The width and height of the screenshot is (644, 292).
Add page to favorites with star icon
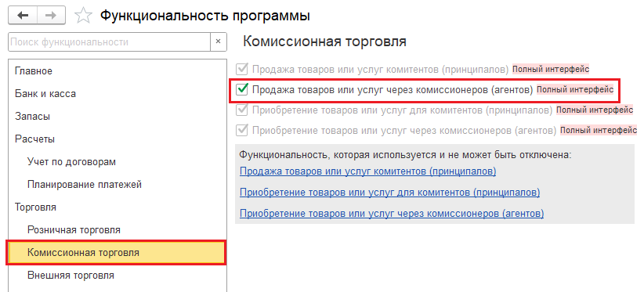coord(83,16)
